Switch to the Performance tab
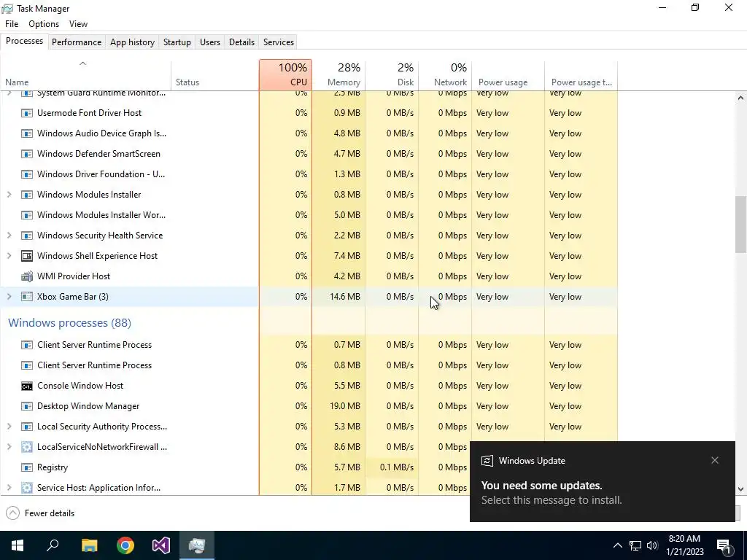Screen dimensions: 747x560 pyautogui.click(x=77, y=42)
